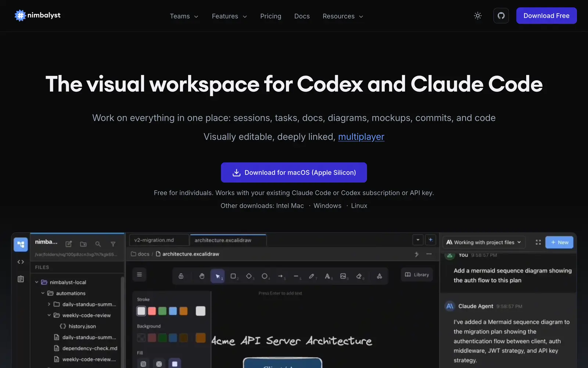Expand the Teams dropdown menu
Screen dimensions: 588x368
pos(184,16)
